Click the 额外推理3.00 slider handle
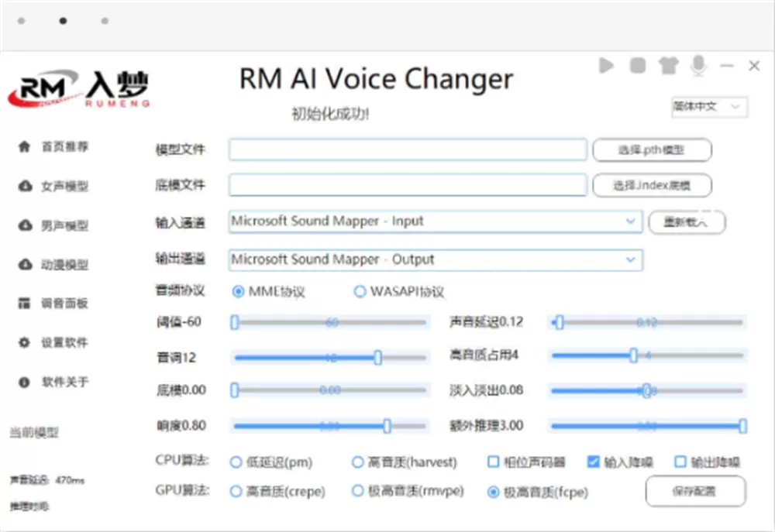 [742, 426]
